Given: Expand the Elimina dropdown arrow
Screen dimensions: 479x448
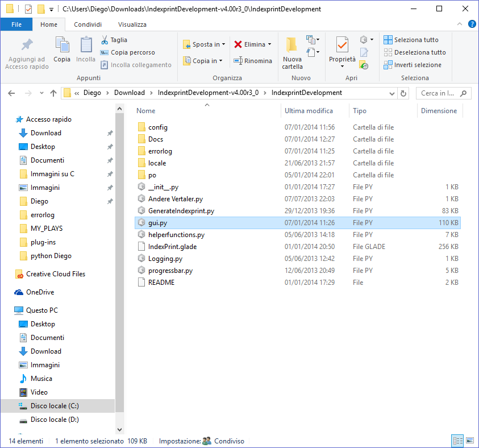Looking at the screenshot, I should (270, 44).
